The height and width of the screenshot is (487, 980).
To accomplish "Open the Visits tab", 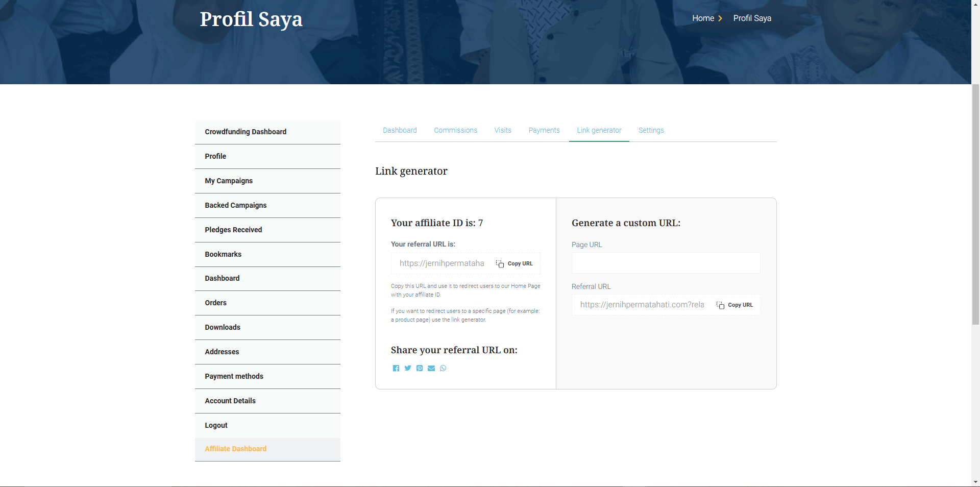I will point(503,130).
